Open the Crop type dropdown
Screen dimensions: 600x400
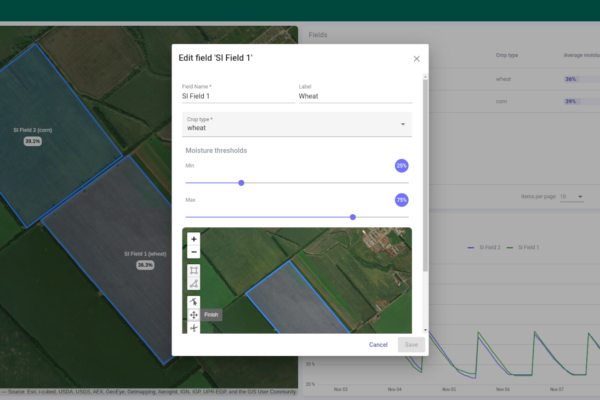pyautogui.click(x=296, y=124)
